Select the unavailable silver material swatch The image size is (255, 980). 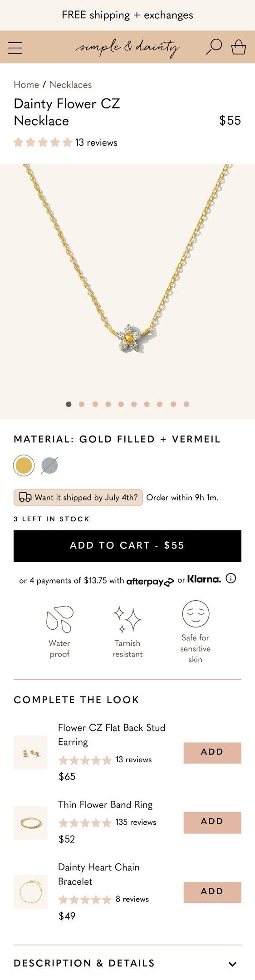coord(49,465)
